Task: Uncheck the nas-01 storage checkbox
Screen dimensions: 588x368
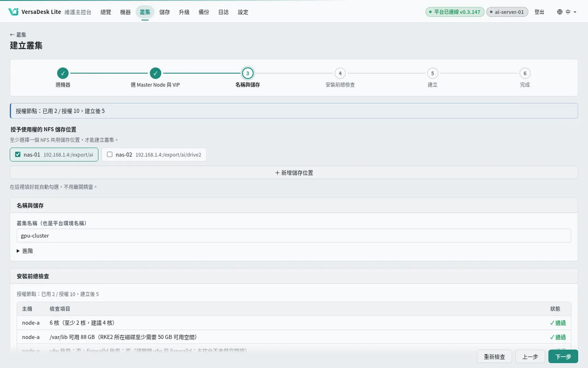Action: [x=18, y=155]
